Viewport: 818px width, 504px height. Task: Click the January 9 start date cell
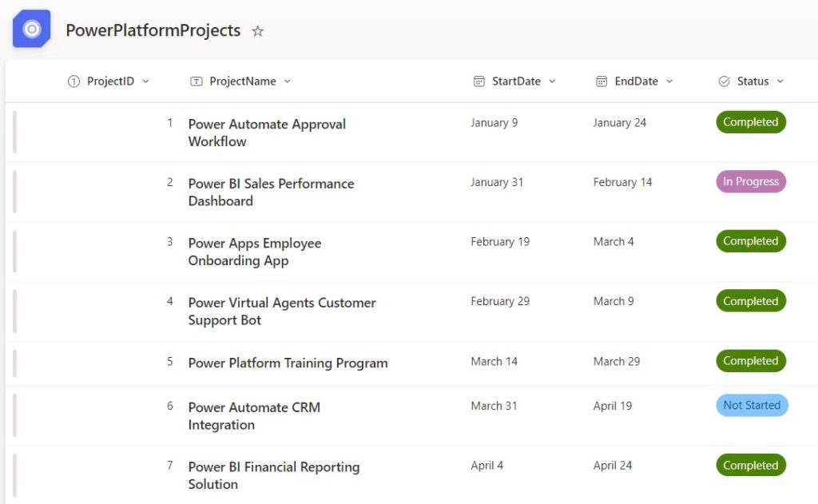494,123
